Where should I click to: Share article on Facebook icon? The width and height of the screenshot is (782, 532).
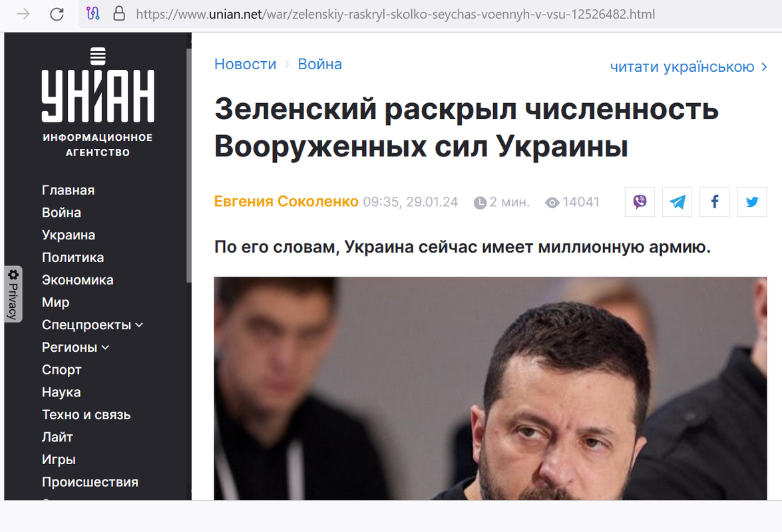(x=714, y=201)
